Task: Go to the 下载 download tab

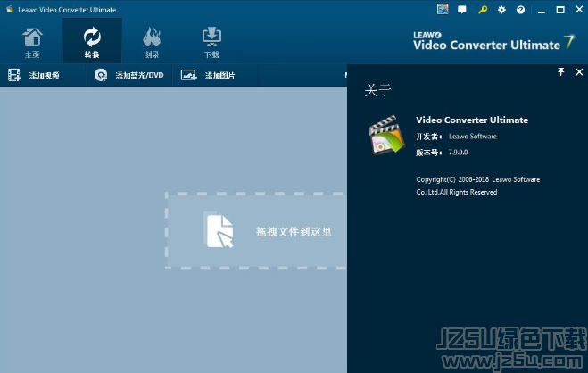Action: click(x=211, y=42)
